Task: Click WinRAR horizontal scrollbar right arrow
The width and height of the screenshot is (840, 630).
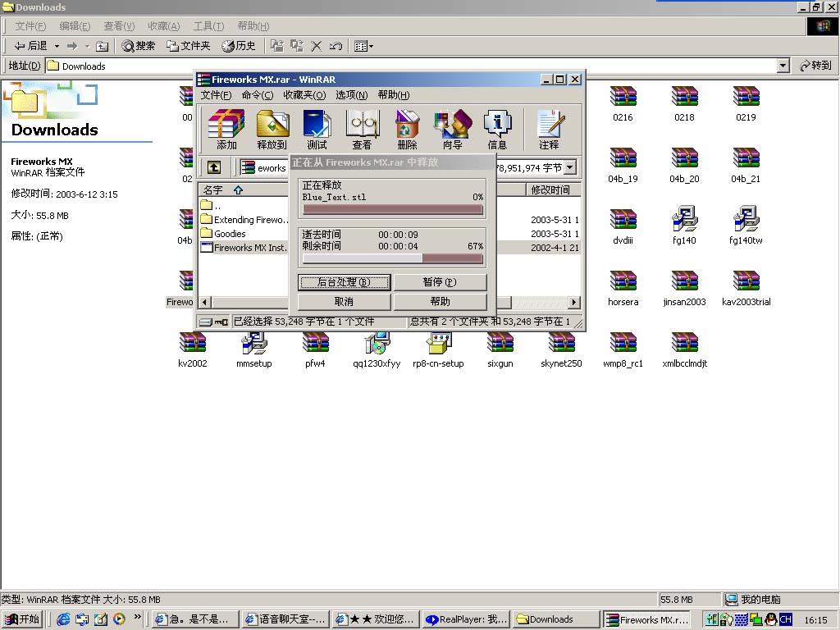Action: pyautogui.click(x=573, y=302)
